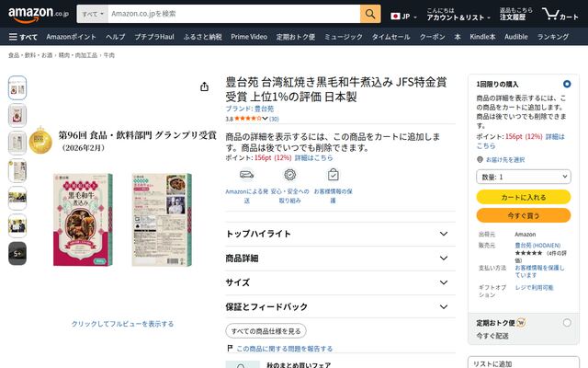Open the 数量: 1 quantity dropdown
The height and width of the screenshot is (368, 588).
524,177
